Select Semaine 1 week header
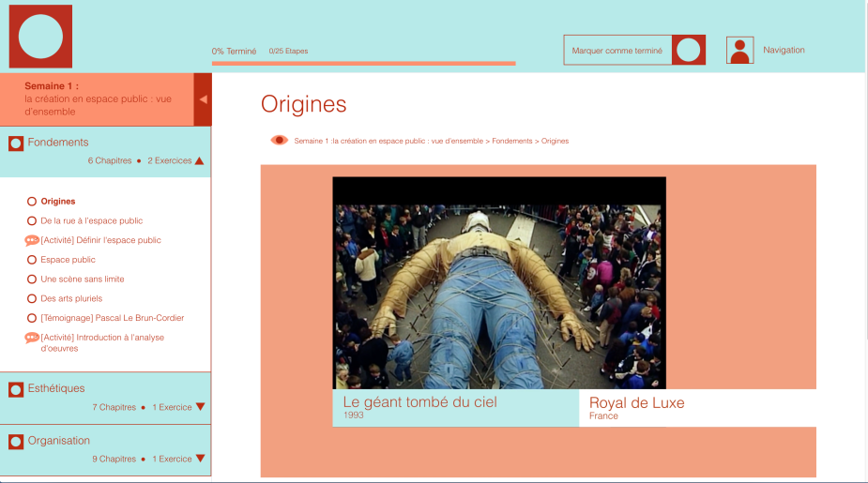868x483 pixels. pos(97,99)
